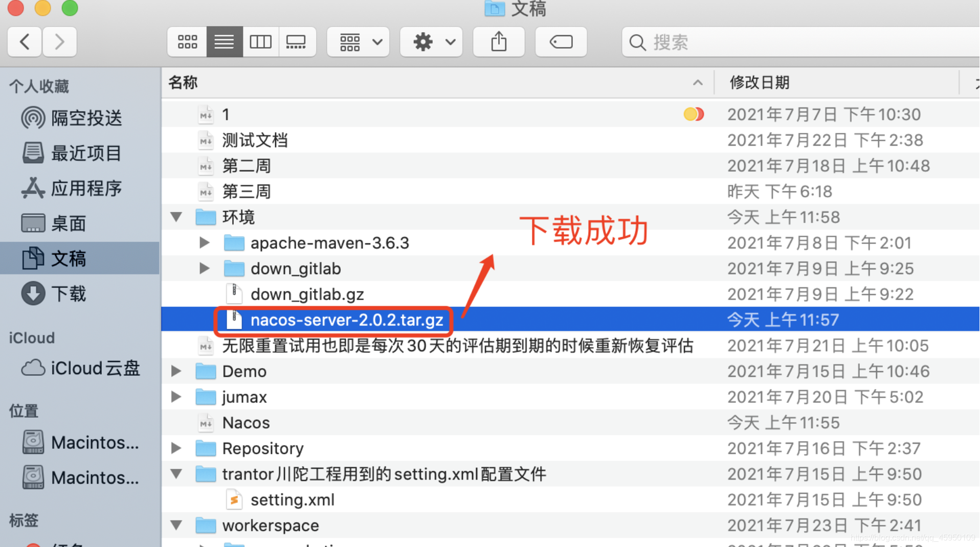
Task: Expand the Demo folder
Action: click(x=176, y=371)
